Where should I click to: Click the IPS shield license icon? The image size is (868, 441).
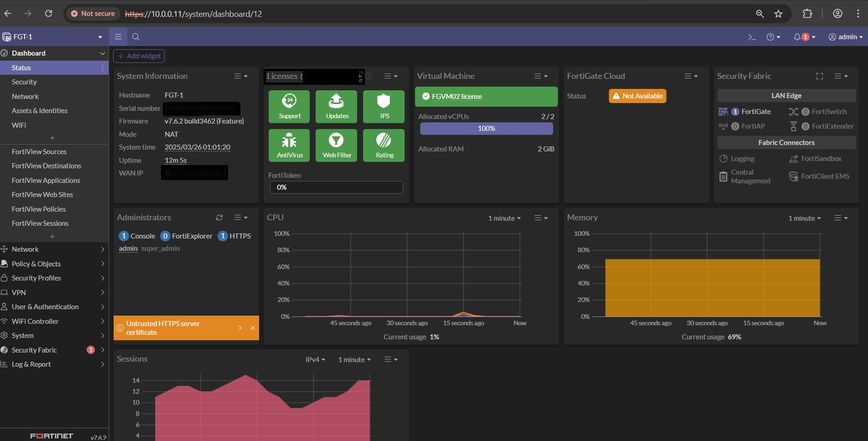pyautogui.click(x=384, y=106)
